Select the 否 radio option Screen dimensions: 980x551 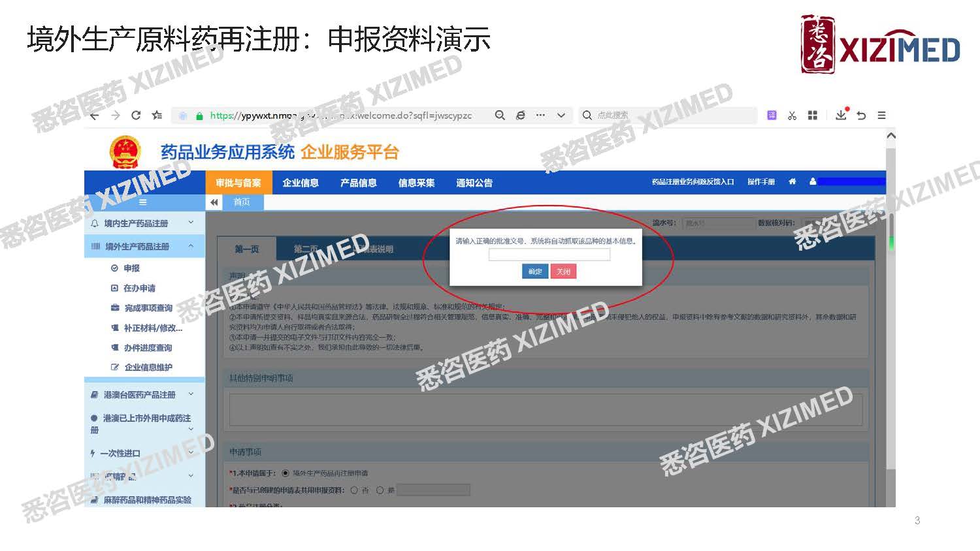(x=354, y=490)
